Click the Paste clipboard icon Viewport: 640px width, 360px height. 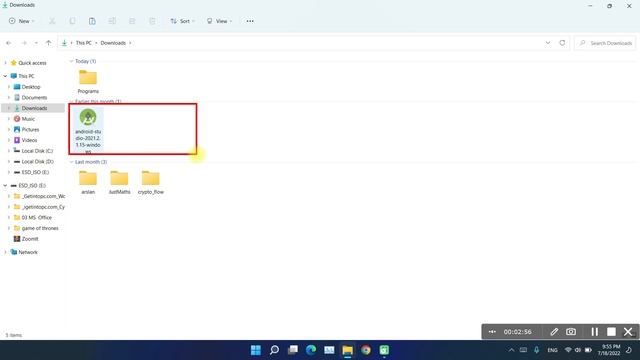click(x=92, y=21)
